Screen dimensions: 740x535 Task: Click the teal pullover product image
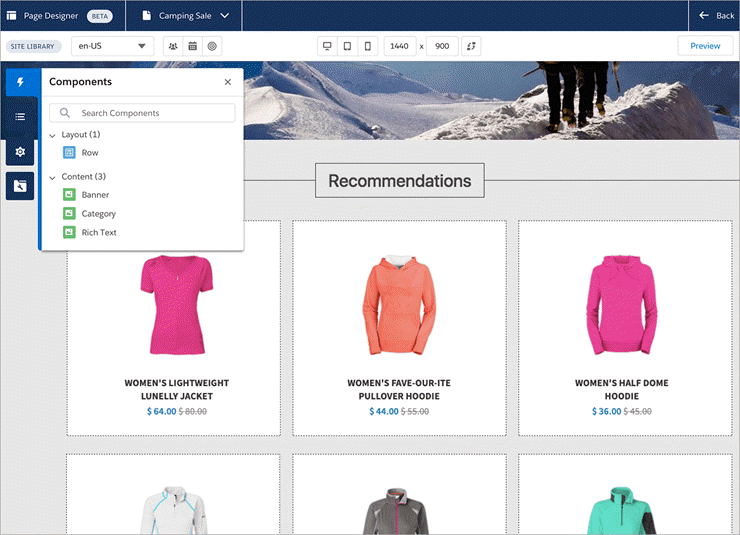tap(622, 510)
